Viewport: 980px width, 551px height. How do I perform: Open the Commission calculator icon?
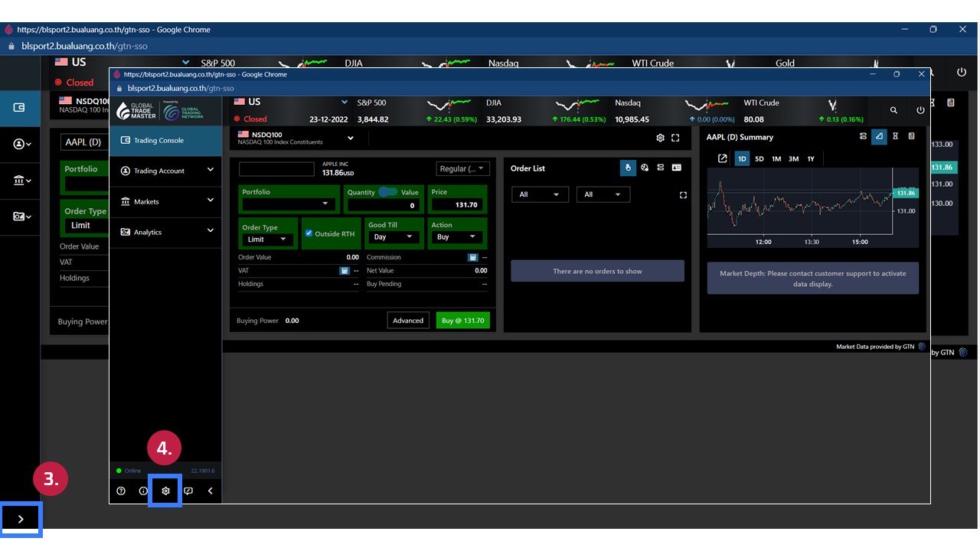tap(473, 257)
